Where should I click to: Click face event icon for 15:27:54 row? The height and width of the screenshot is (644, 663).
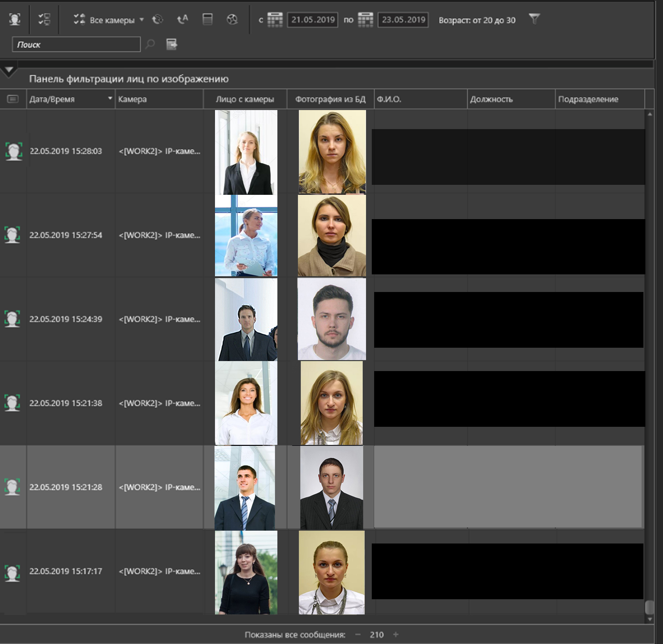(x=12, y=235)
